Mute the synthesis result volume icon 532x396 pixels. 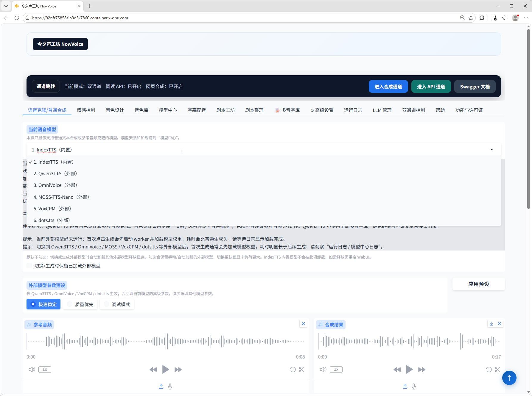(323, 370)
